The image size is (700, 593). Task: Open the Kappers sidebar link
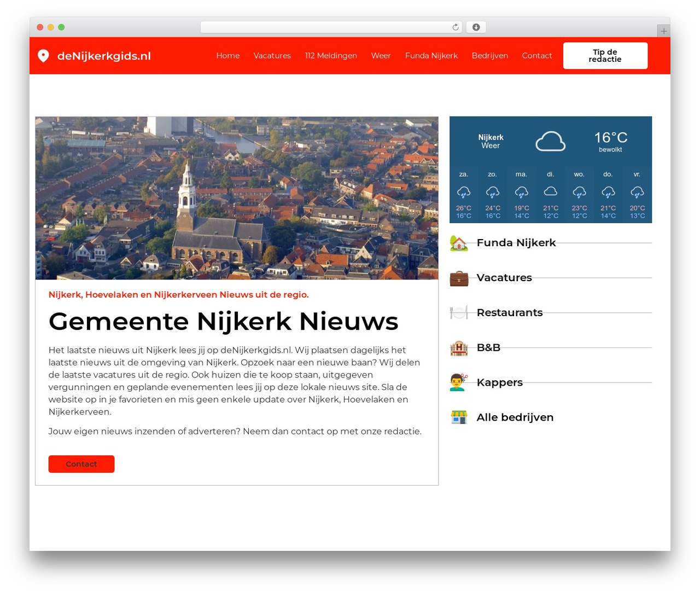(500, 382)
